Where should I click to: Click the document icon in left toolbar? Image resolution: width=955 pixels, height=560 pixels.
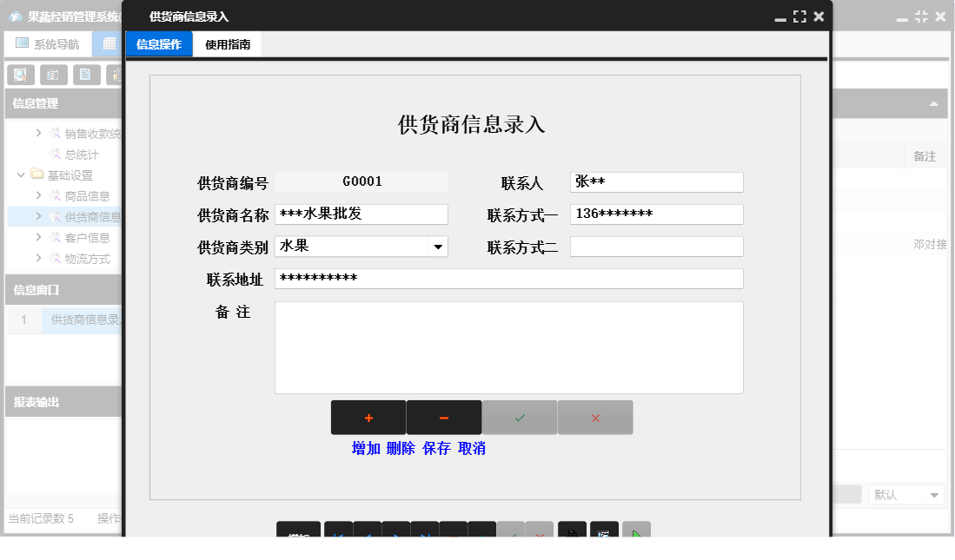tap(86, 75)
